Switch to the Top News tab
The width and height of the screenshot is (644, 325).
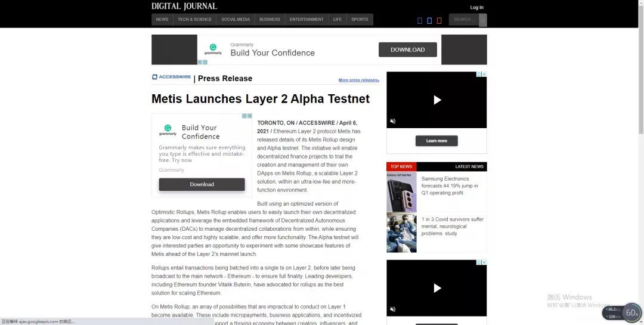(401, 166)
